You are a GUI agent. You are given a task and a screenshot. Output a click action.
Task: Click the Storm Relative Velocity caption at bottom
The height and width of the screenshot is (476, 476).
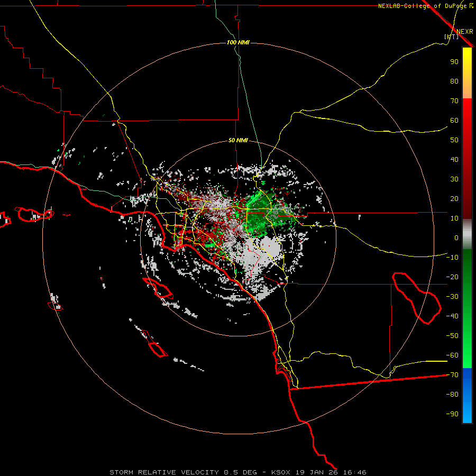(x=238, y=472)
